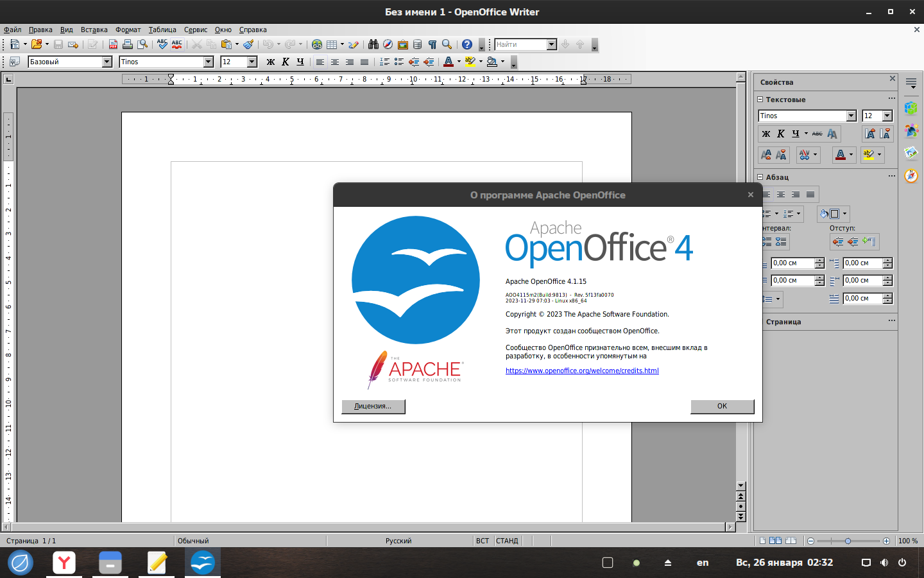
Task: Click the Export as PDF toolbar icon
Action: click(x=113, y=44)
